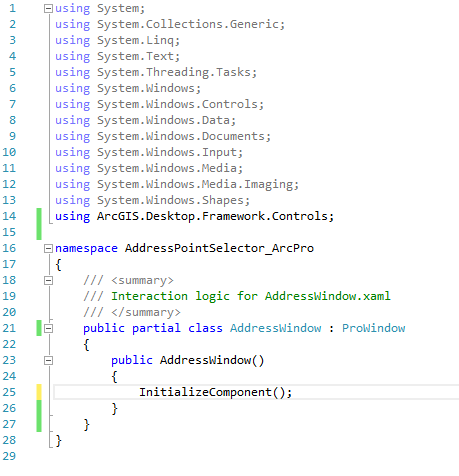Click 'System.Windows.Controls' text
The height and width of the screenshot is (476, 459).
pos(178,104)
